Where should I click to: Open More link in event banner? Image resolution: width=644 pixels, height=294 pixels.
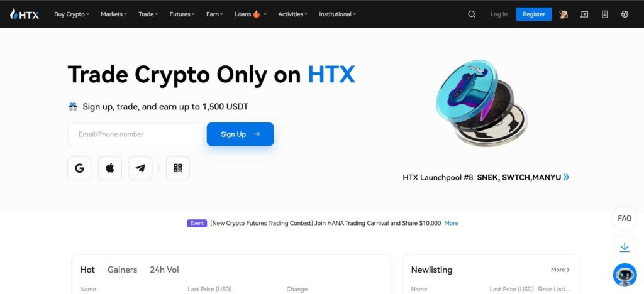(452, 223)
